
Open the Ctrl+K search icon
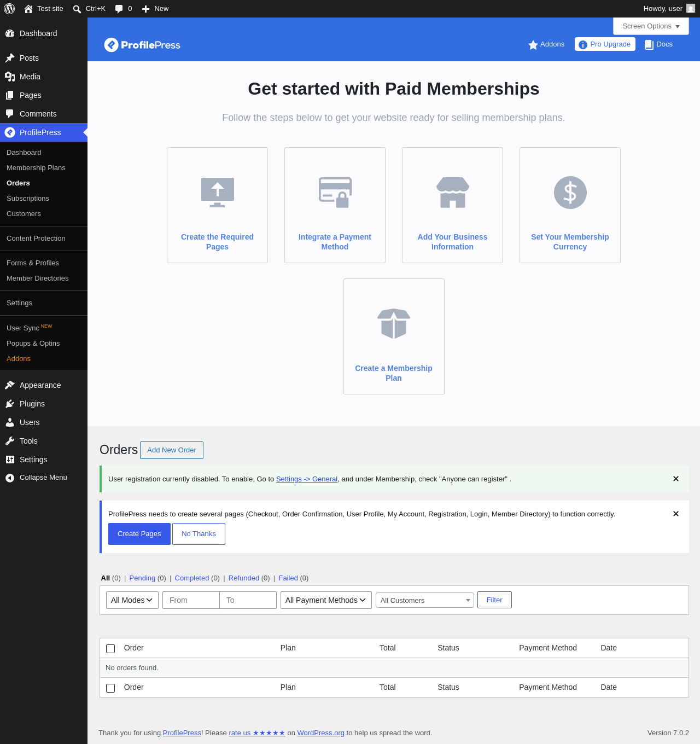(x=77, y=9)
